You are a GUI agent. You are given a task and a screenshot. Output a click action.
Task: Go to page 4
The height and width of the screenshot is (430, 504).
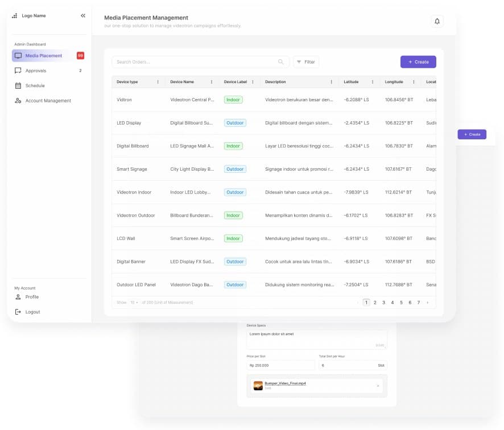click(x=392, y=303)
